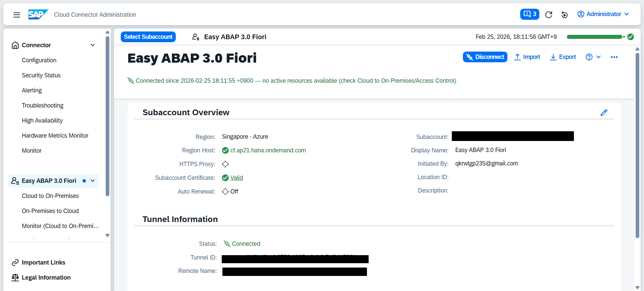Viewport: 644px width, 291px height.
Task: Click the HTTPS Proxy diamond icon
Action: 225,164
